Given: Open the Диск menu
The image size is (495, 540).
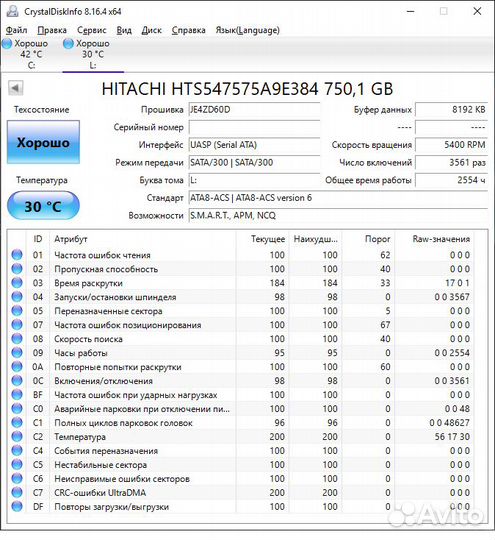Looking at the screenshot, I should [x=152, y=30].
